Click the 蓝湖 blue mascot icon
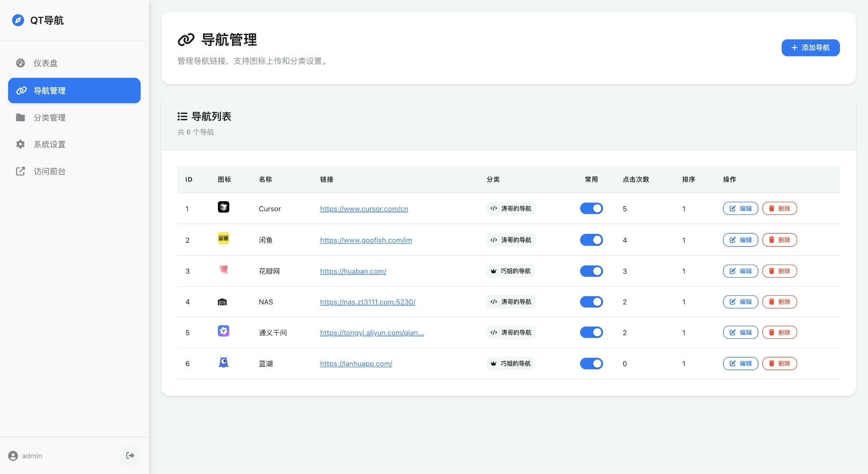Screen dimensions: 868x474 [x=223, y=362]
